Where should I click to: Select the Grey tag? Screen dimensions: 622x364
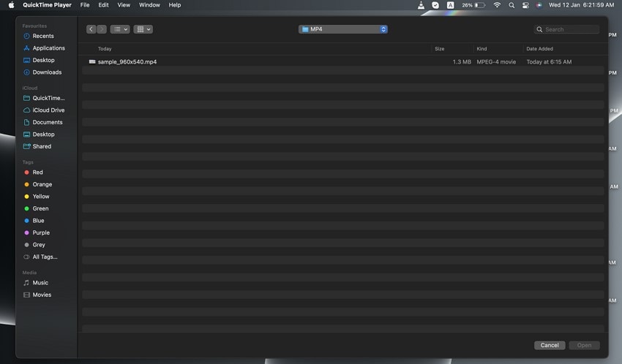click(39, 245)
